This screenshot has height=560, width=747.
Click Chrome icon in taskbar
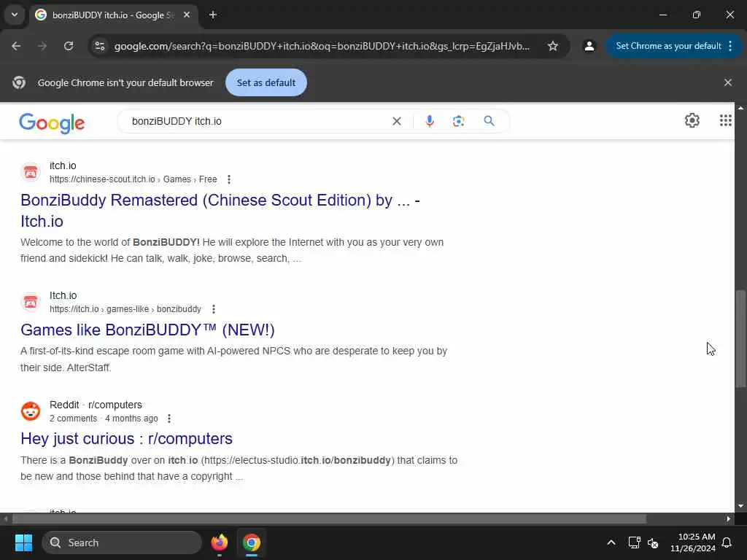tap(252, 542)
